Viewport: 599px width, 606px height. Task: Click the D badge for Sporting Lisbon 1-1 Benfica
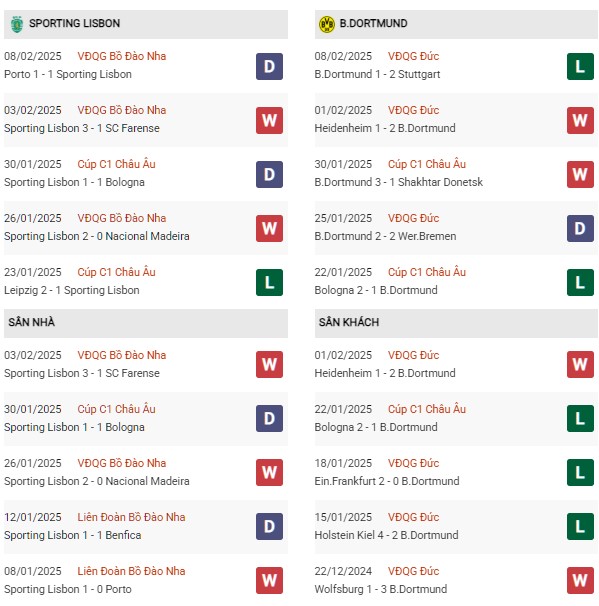click(269, 526)
